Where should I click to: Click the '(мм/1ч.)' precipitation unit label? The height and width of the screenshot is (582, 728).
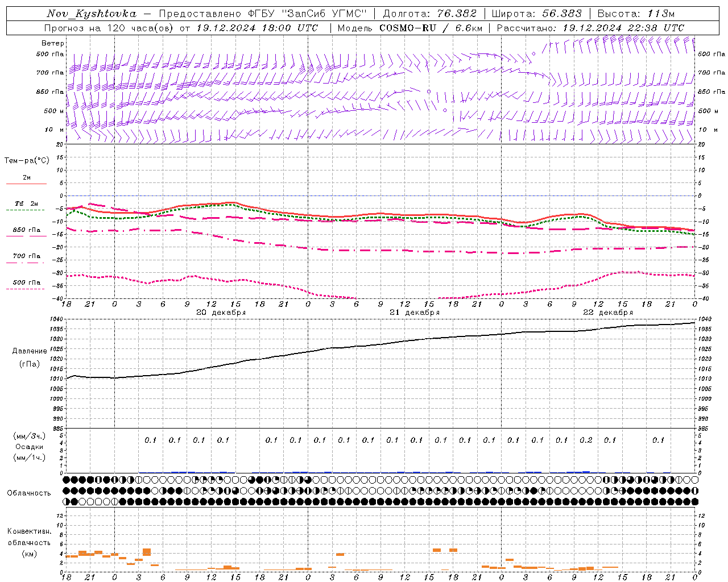point(30,458)
